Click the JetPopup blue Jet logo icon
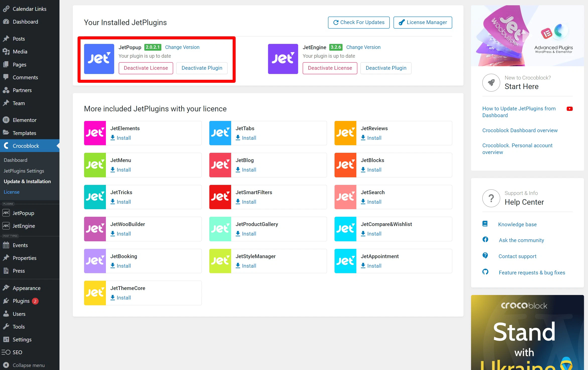This screenshot has height=370, width=588. click(99, 59)
